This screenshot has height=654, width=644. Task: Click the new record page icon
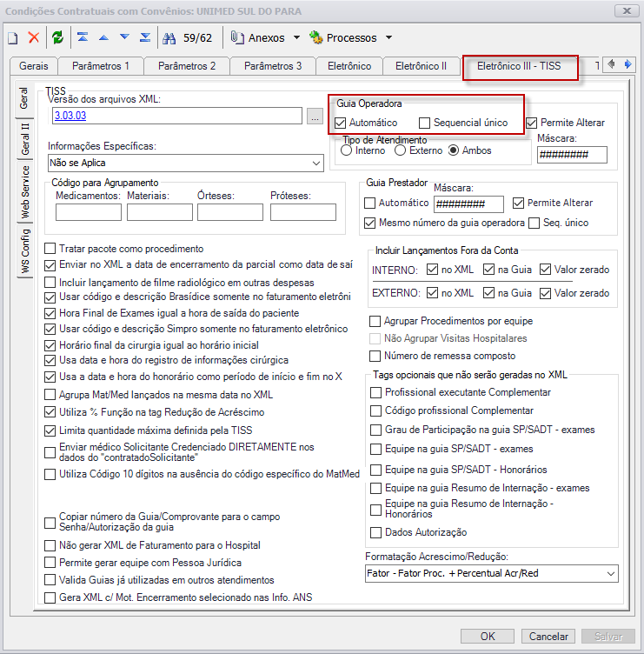coord(13,38)
